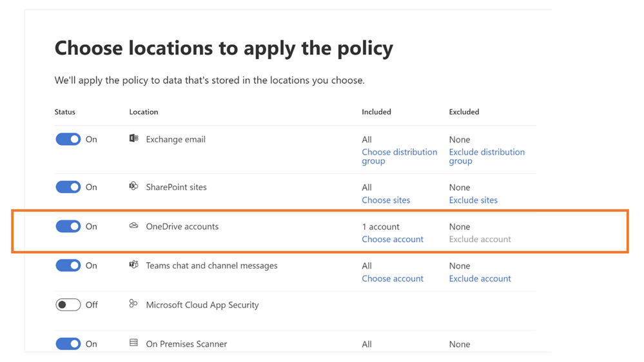Open Choose sites for SharePoint
This screenshot has height=362, width=644.
coord(385,200)
